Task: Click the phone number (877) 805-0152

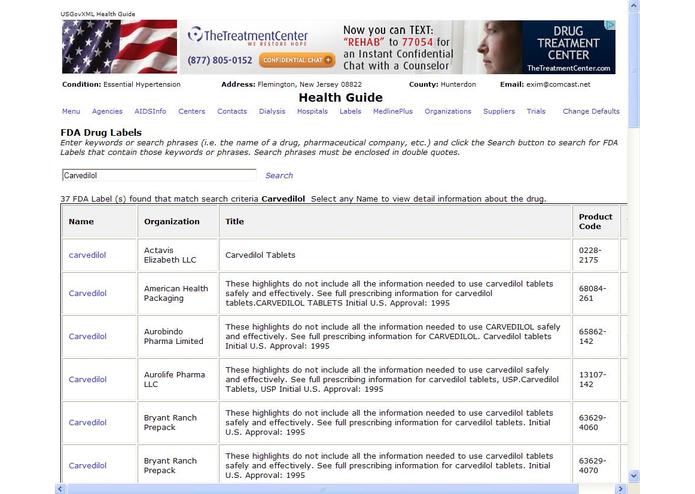Action: pyautogui.click(x=220, y=60)
